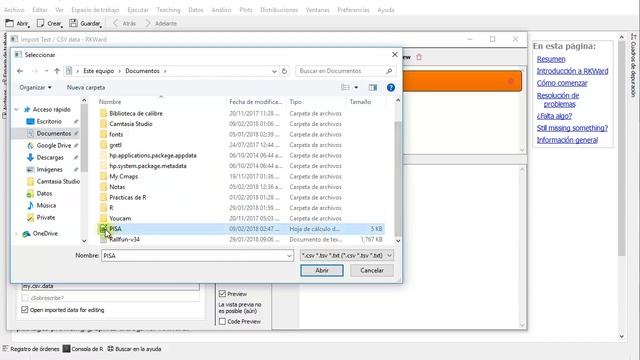Toggle Open imported data for editing
Viewport: 640px width, 360px height.
[24, 310]
